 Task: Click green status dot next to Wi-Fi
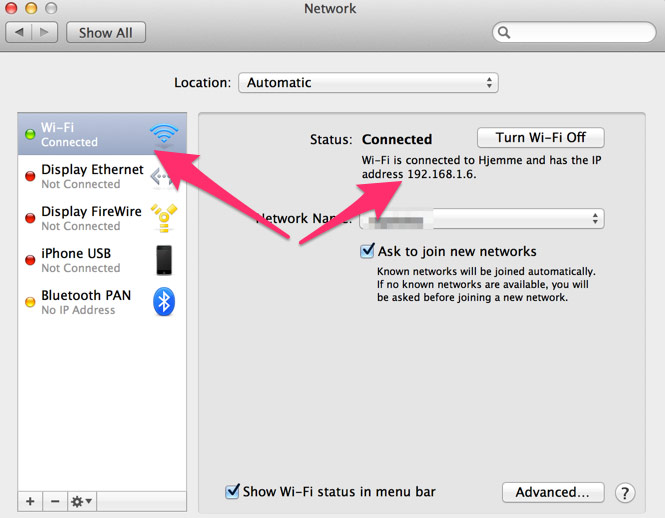tap(30, 134)
